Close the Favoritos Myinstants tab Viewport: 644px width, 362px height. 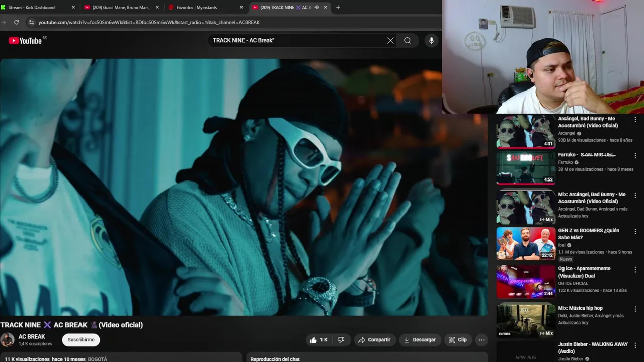coord(242,7)
